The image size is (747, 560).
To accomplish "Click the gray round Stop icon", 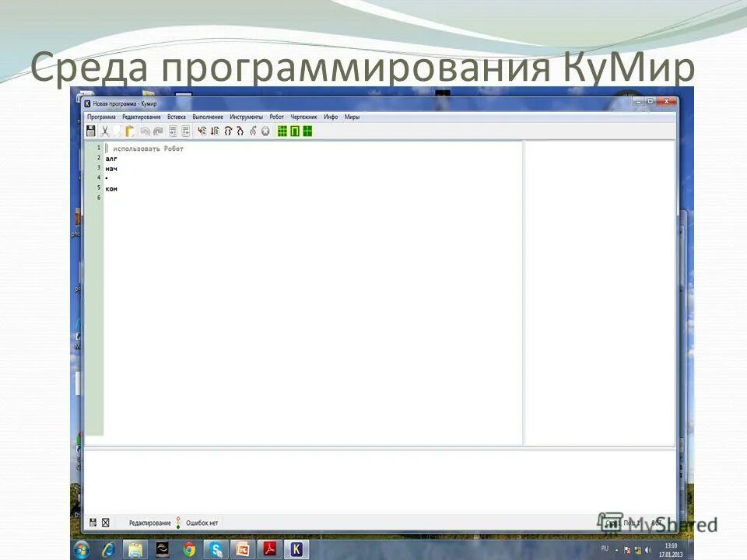I will click(x=266, y=131).
